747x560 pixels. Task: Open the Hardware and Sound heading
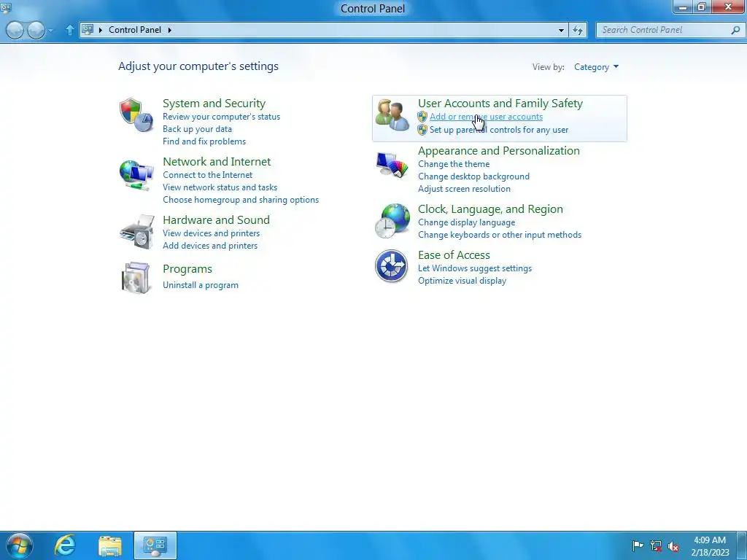pyautogui.click(x=216, y=220)
